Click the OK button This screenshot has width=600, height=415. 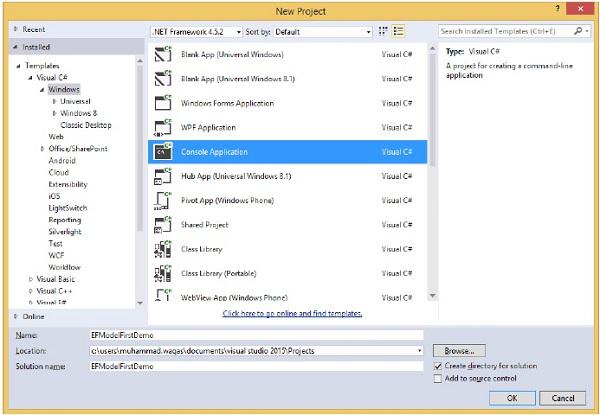coord(512,398)
